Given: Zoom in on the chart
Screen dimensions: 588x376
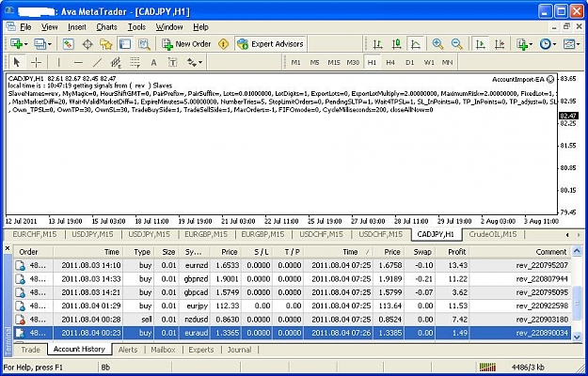Looking at the screenshot, I should click(437, 44).
